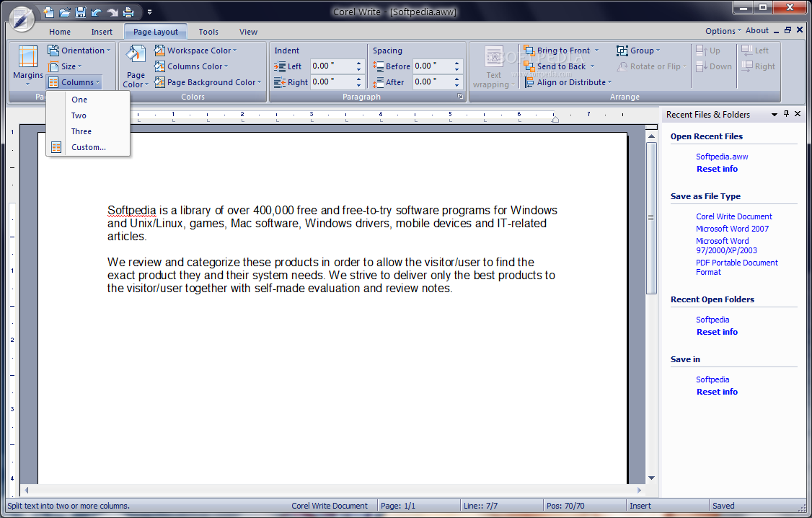Click the Left arrange button

point(755,51)
